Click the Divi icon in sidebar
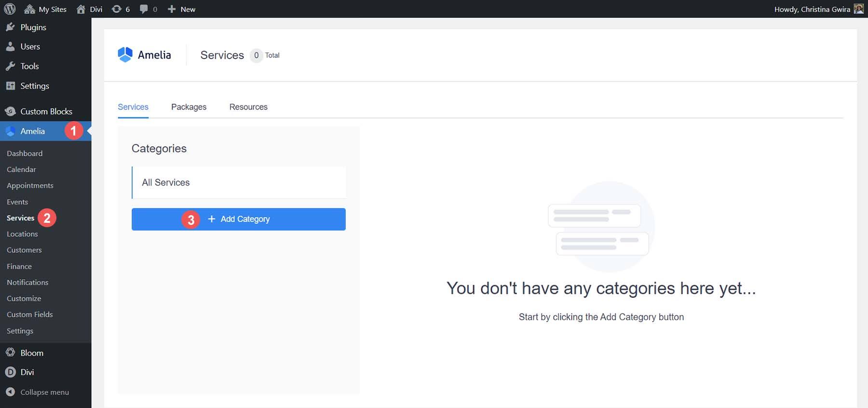The image size is (868, 408). 10,372
